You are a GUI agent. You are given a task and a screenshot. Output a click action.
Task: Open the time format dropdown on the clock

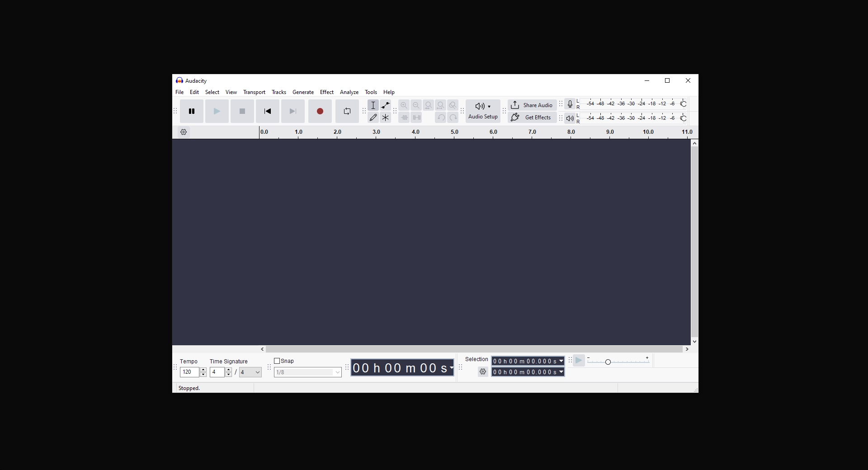click(452, 367)
